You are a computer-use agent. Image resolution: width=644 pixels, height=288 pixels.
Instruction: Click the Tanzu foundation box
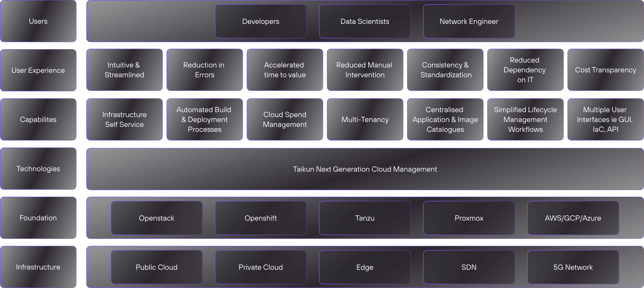pyautogui.click(x=364, y=218)
